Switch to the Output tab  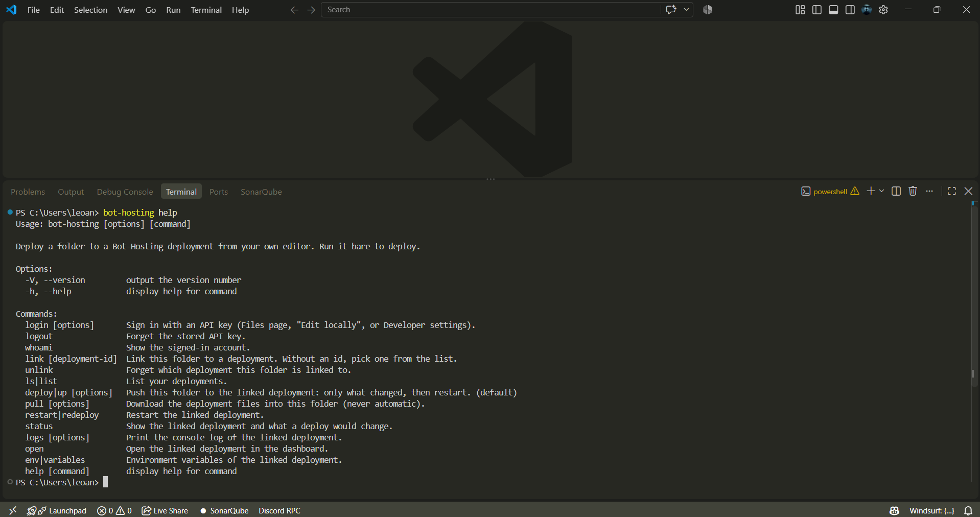coord(71,192)
